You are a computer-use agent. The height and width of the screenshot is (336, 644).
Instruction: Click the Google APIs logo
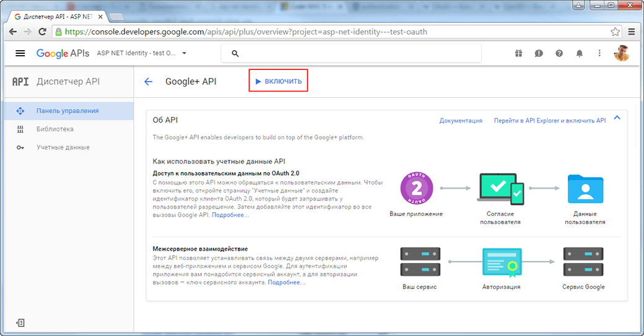63,53
